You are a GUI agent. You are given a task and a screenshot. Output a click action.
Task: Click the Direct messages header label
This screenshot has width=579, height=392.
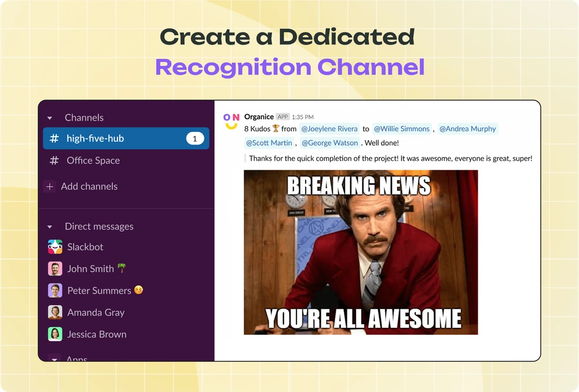(x=99, y=226)
